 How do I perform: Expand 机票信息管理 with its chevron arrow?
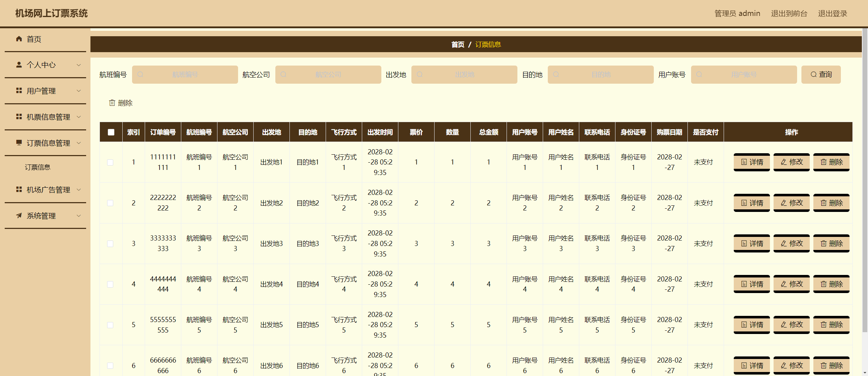(79, 117)
